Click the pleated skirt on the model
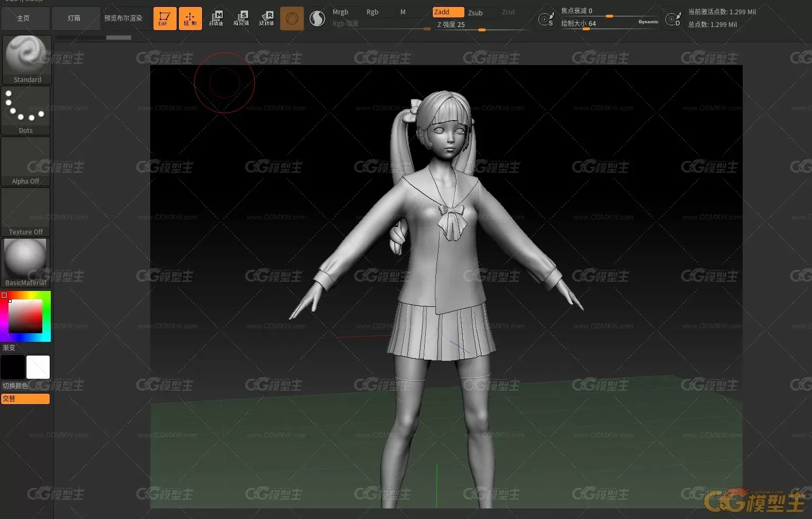Screen dimensions: 812x519 441,332
